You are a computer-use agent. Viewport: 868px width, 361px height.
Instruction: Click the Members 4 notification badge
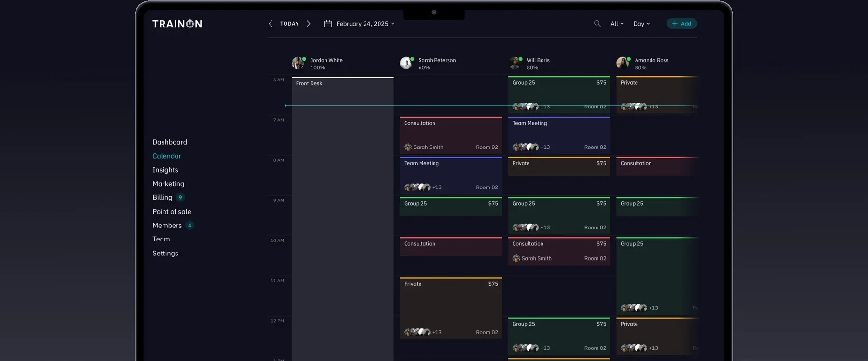tap(190, 225)
